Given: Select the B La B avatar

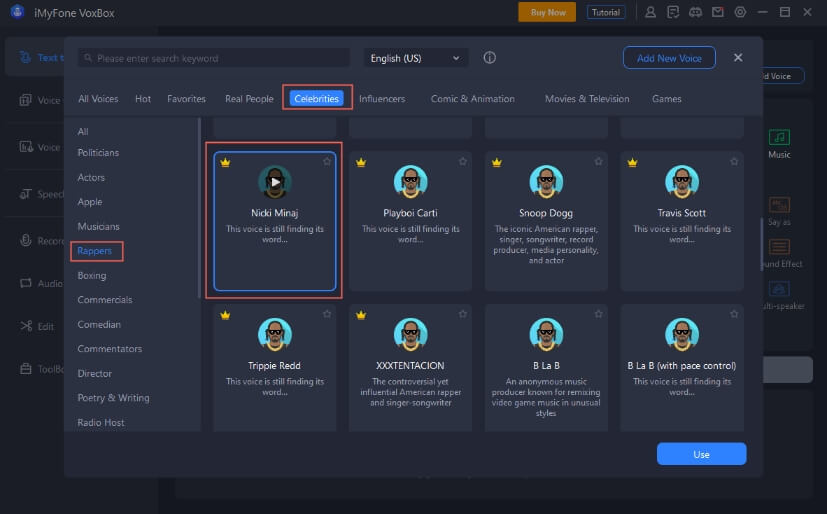Looking at the screenshot, I should [x=546, y=334].
